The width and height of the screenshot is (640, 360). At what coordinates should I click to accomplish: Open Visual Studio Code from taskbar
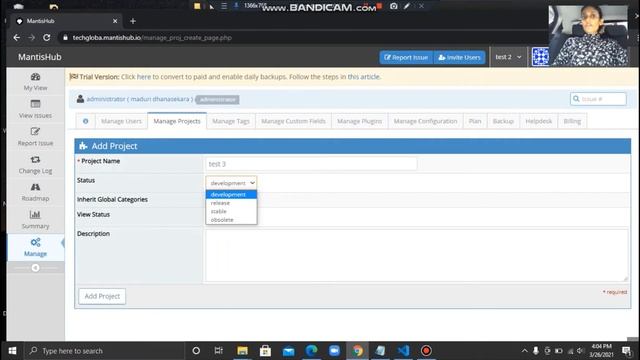point(403,351)
